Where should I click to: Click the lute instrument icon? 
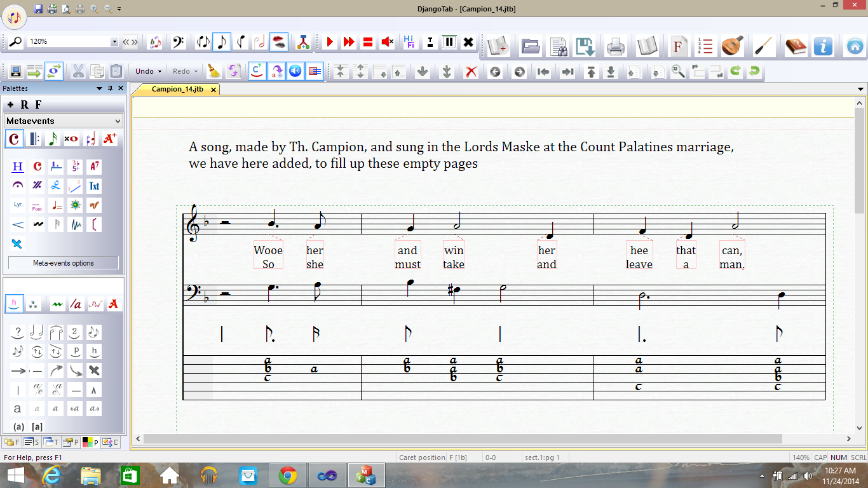click(733, 46)
